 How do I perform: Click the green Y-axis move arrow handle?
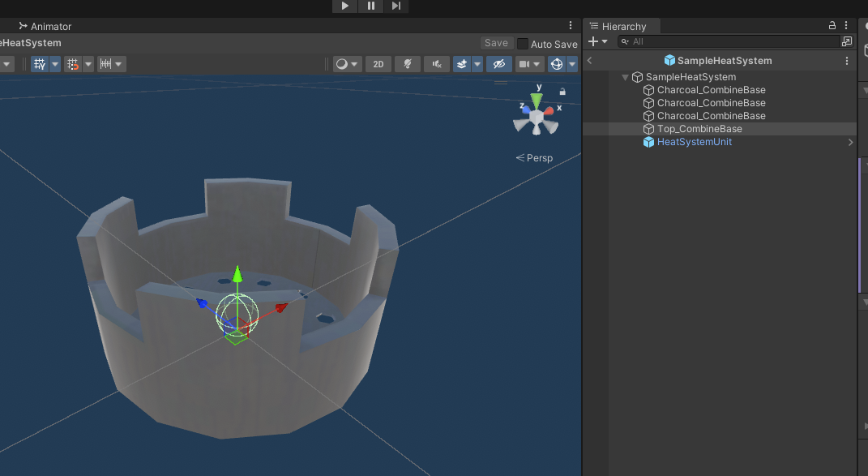[x=237, y=274]
